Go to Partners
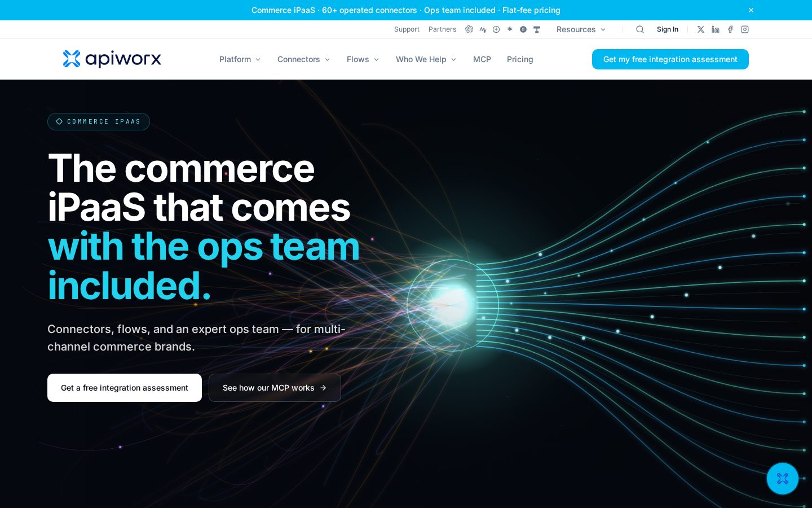Viewport: 812px width, 508px height. tap(442, 29)
